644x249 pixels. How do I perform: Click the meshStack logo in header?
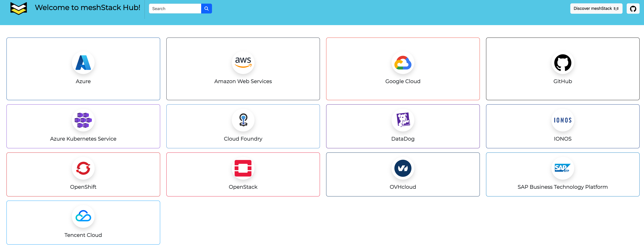click(18, 9)
